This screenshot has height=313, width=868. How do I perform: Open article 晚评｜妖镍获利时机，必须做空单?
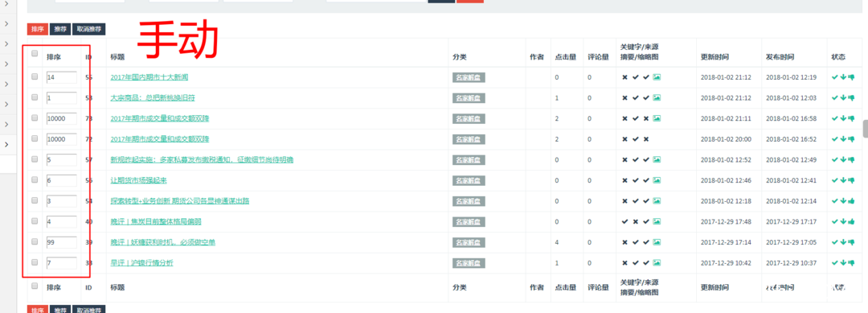pos(162,242)
